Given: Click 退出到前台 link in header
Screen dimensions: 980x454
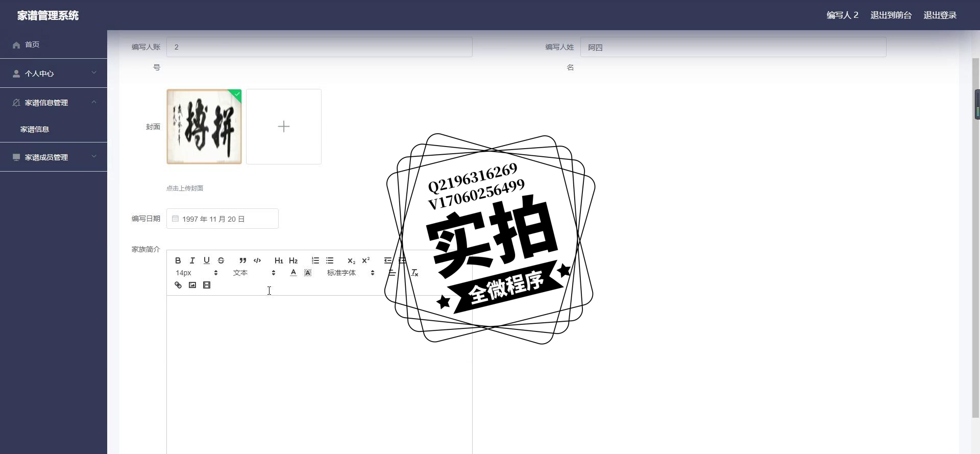Looking at the screenshot, I should [x=891, y=15].
